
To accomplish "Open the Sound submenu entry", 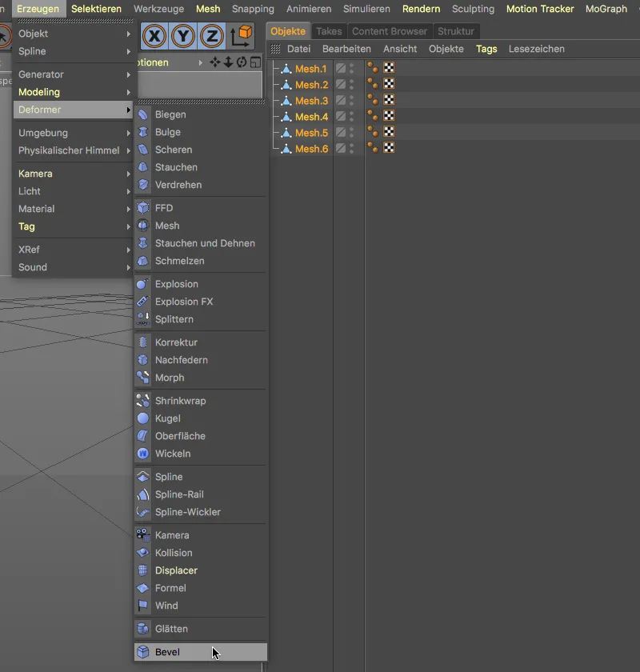I will pyautogui.click(x=74, y=267).
